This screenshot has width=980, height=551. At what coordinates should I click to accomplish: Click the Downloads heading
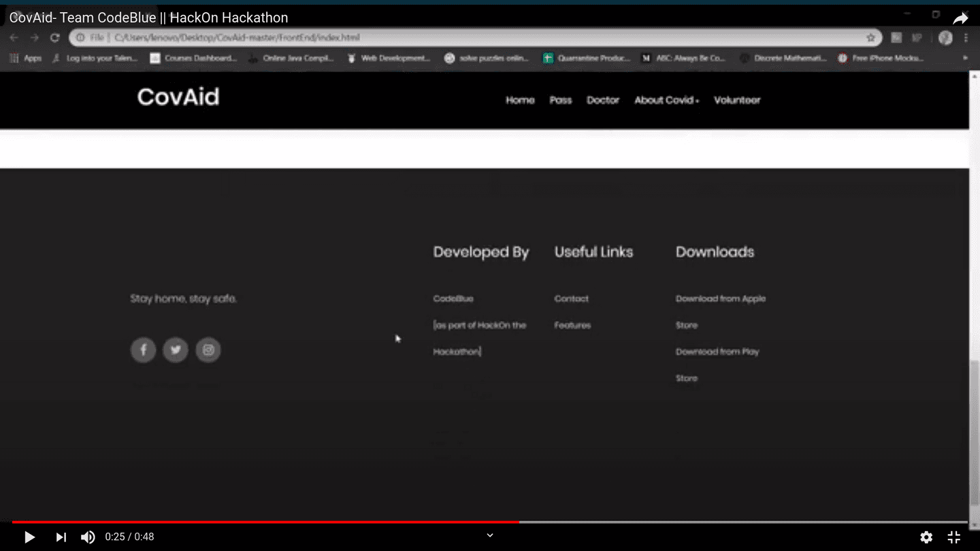click(715, 252)
